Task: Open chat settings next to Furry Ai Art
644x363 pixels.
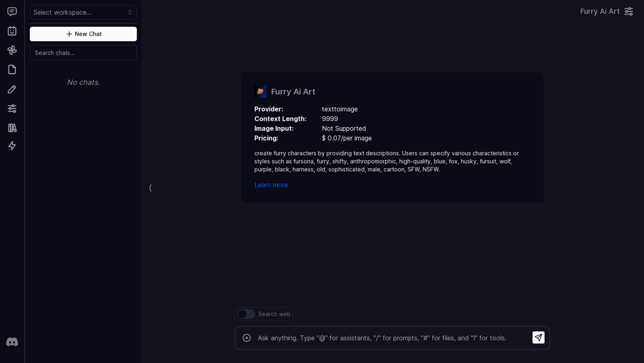Action: pyautogui.click(x=628, y=11)
